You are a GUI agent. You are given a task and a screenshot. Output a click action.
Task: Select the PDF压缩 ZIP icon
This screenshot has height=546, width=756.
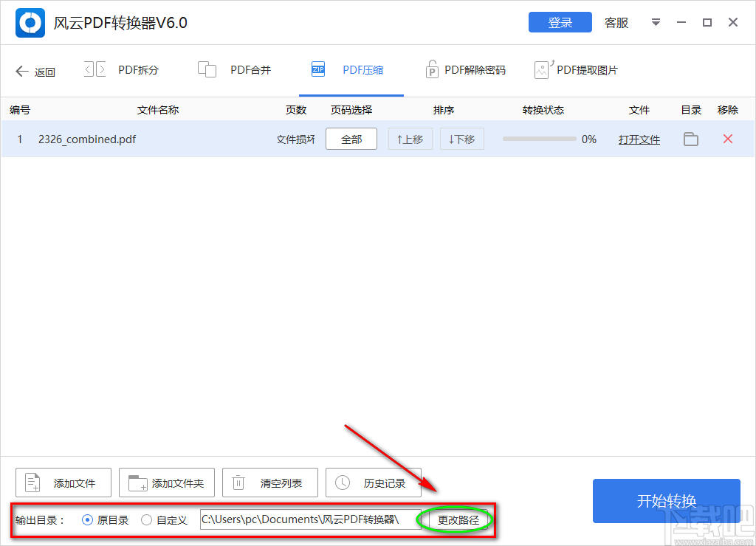click(x=317, y=68)
